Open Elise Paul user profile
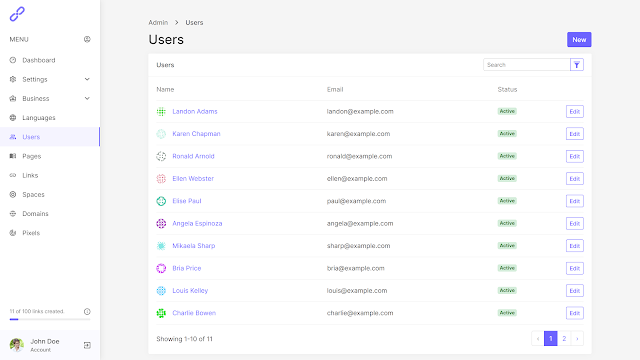This screenshot has height=360, width=640. (187, 201)
